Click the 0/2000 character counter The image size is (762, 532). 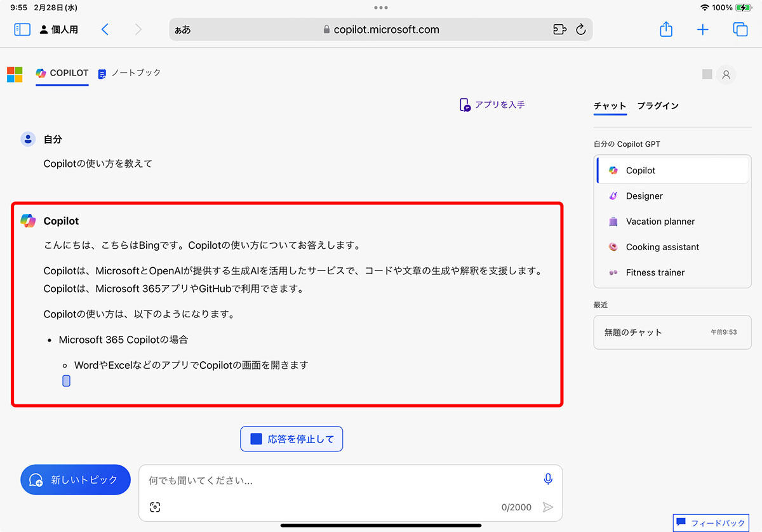(x=516, y=507)
